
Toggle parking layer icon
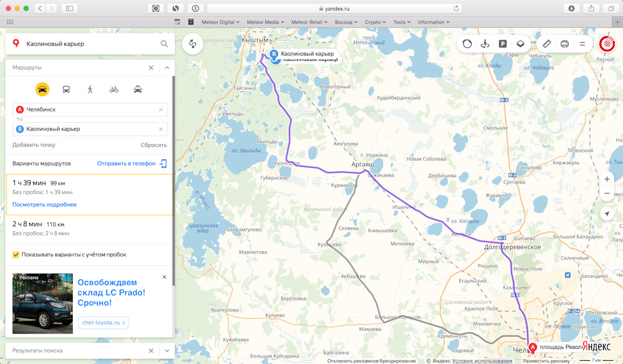coord(502,43)
